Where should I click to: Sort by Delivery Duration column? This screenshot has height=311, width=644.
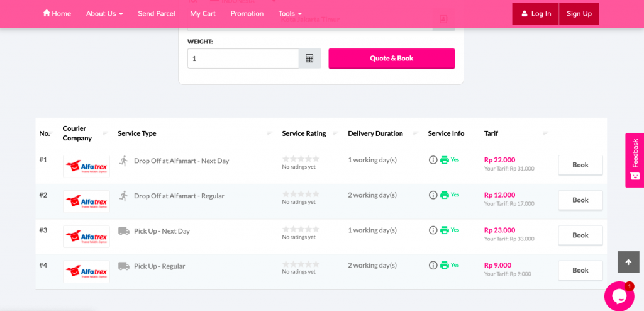pyautogui.click(x=415, y=133)
